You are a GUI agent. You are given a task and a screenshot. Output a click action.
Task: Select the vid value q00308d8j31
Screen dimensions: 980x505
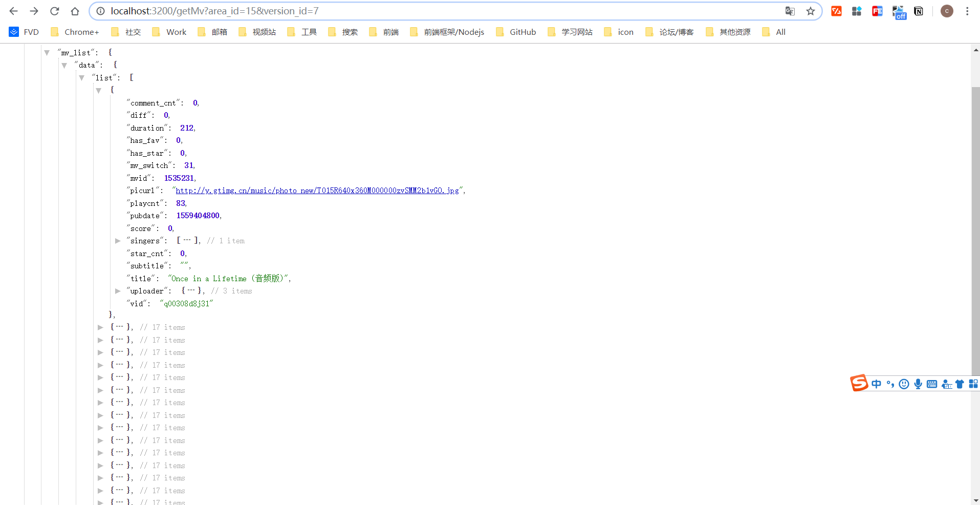pyautogui.click(x=186, y=304)
